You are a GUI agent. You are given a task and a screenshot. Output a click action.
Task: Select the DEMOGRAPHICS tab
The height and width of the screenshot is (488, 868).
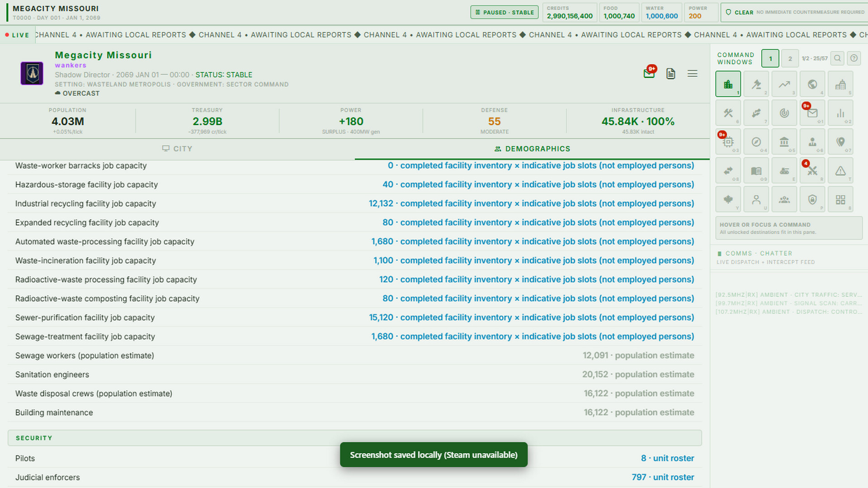532,149
